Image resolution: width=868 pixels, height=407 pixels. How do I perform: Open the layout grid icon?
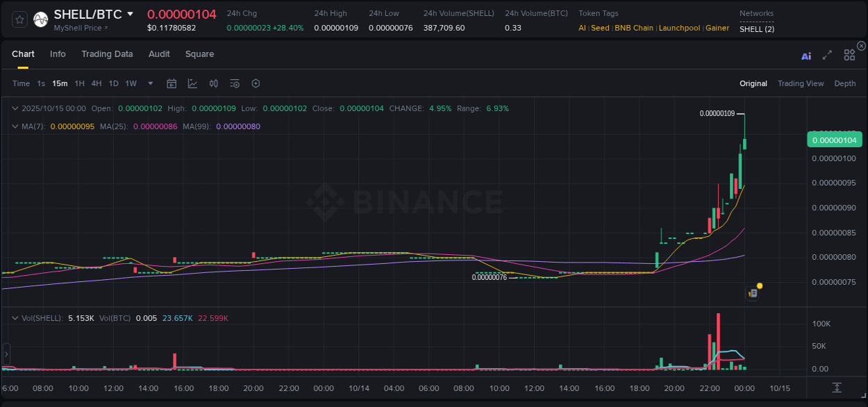click(x=849, y=56)
